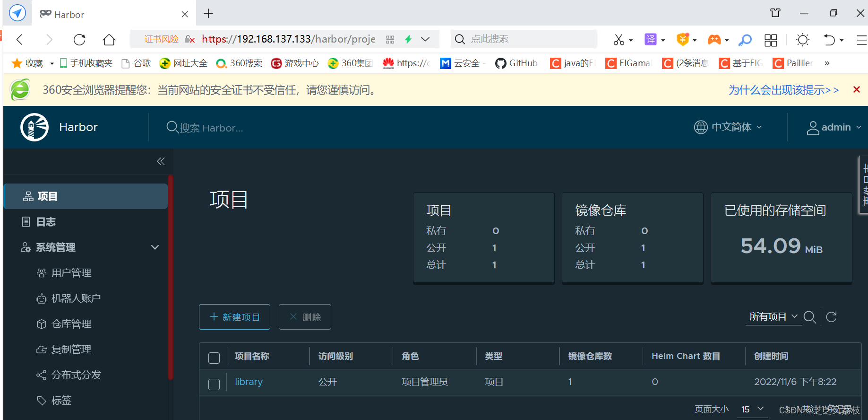Open 仓库管理 in the sidebar
The height and width of the screenshot is (420, 868).
point(71,324)
